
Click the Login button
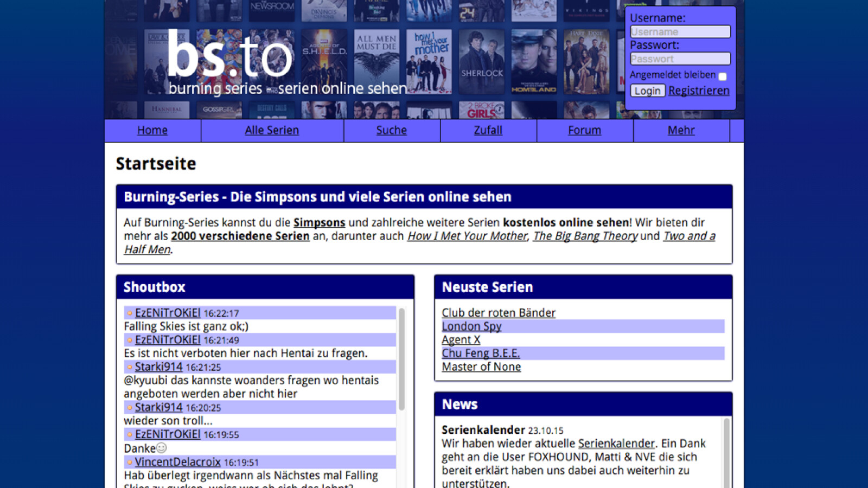[x=648, y=91]
